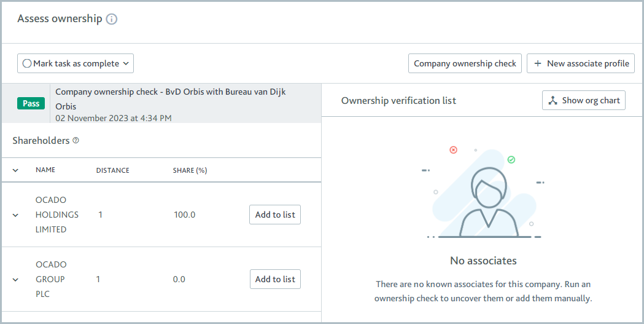Open the Mark task as complete dropdown arrow
Viewport: 644px width, 324px height.
[126, 63]
